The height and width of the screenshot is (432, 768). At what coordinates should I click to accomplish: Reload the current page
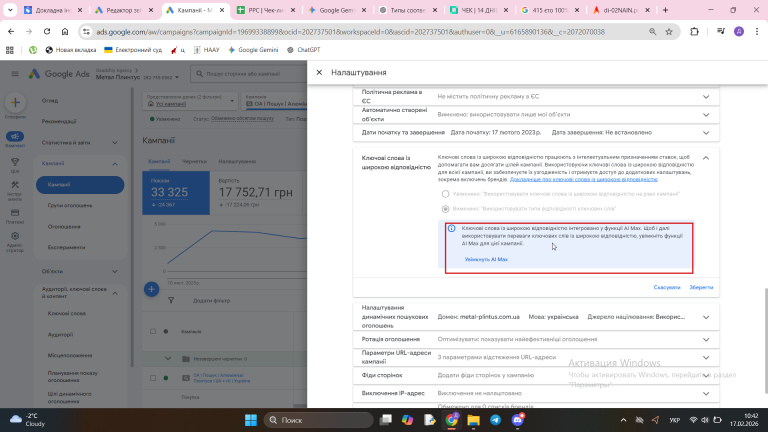click(47, 32)
